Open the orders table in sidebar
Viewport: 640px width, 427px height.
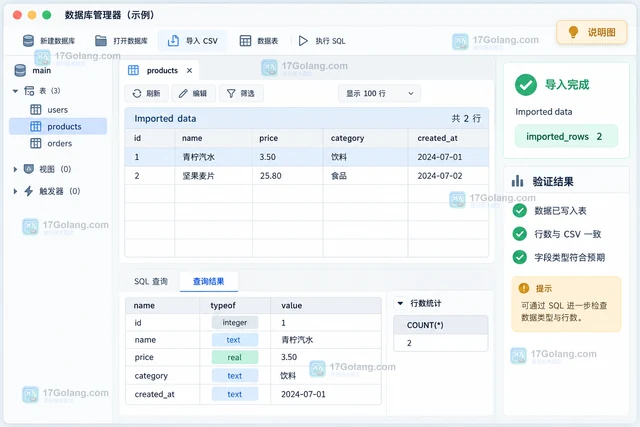click(59, 143)
